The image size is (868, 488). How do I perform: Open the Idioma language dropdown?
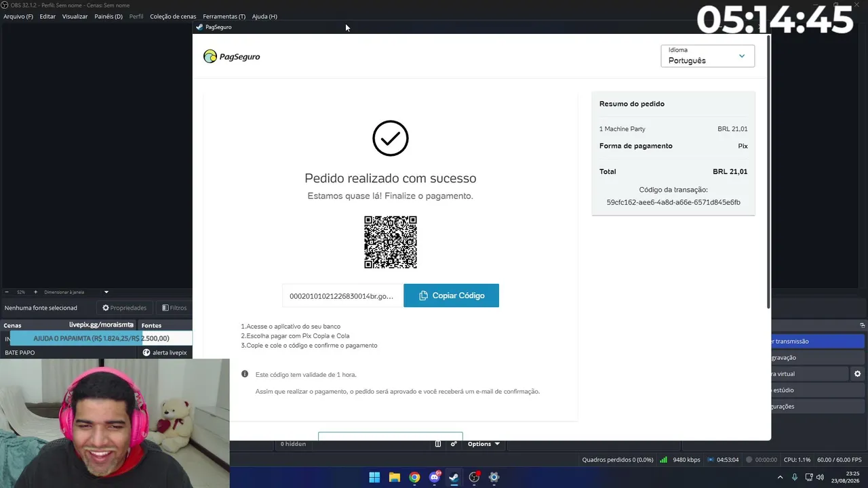(707, 56)
